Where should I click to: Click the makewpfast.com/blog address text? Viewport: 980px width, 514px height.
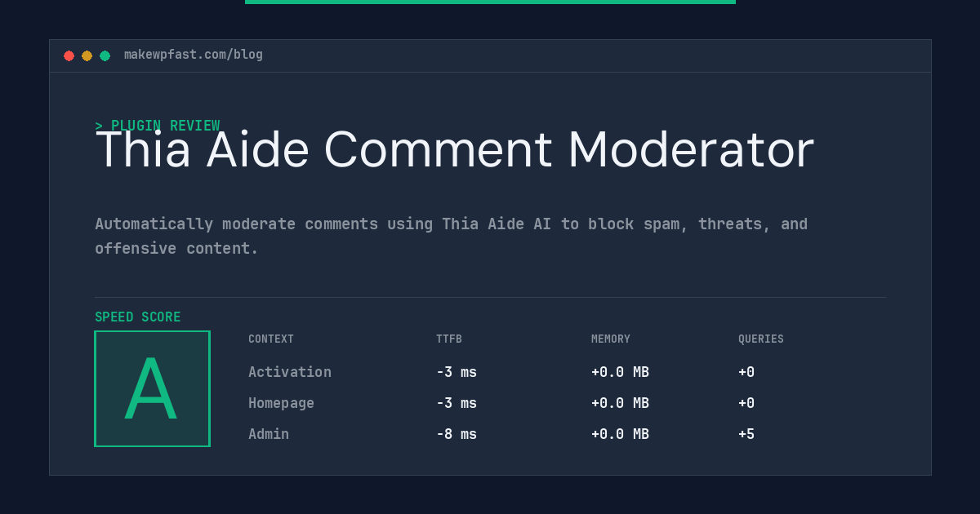pyautogui.click(x=194, y=55)
